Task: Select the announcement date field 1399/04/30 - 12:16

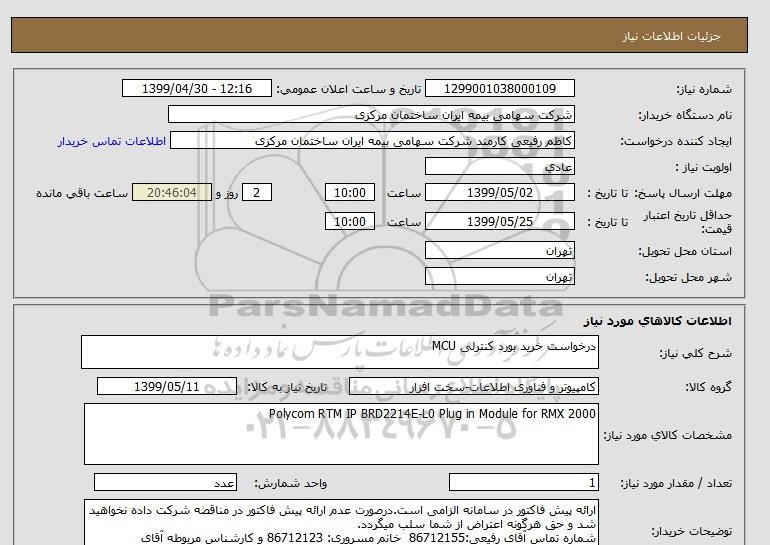Action: (x=196, y=88)
